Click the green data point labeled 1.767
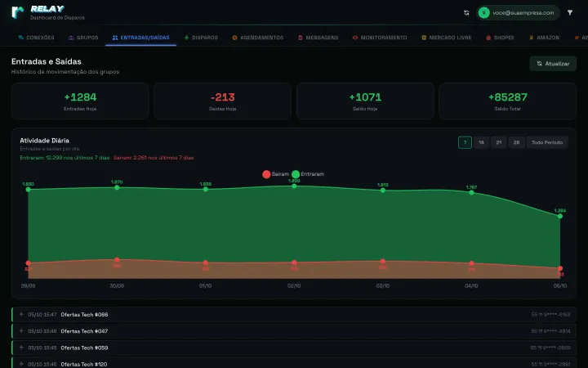Viewport: 588px width, 368px height. [471, 193]
